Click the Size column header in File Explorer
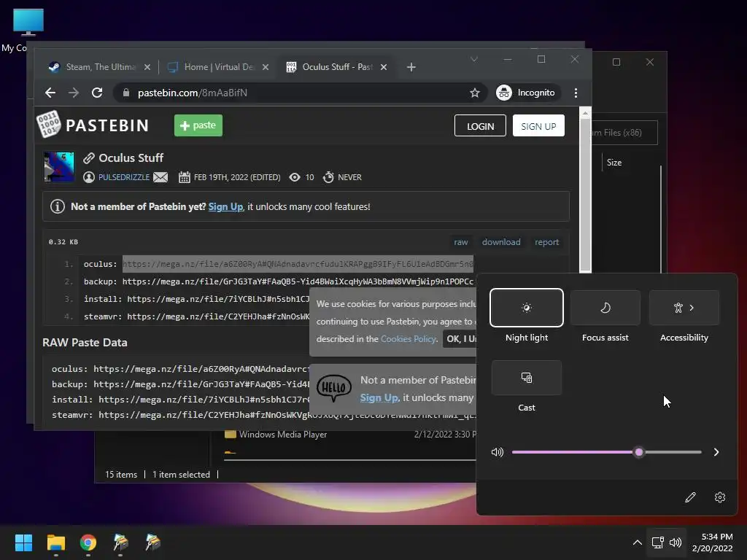Screen dimensions: 747x560 [x=614, y=163]
